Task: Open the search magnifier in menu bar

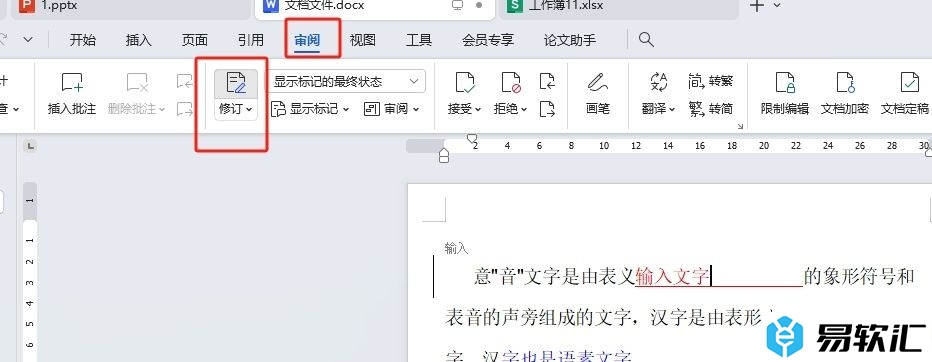Action: pos(646,40)
